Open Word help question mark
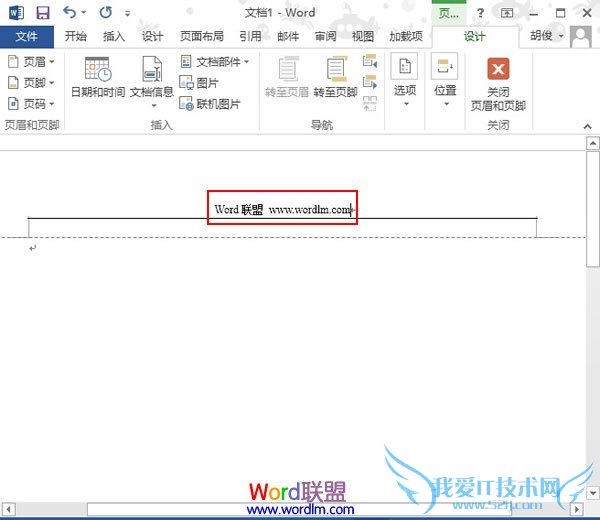This screenshot has width=600, height=520. [x=480, y=13]
